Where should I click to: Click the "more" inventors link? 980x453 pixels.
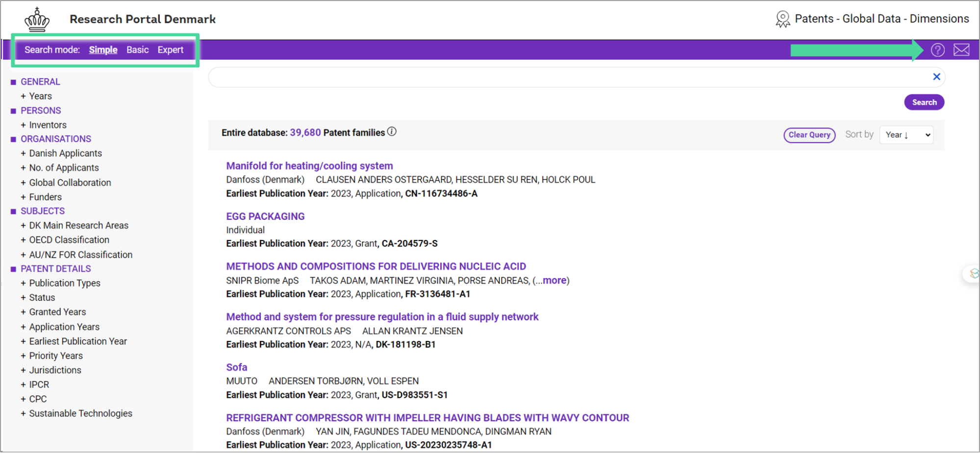point(554,281)
